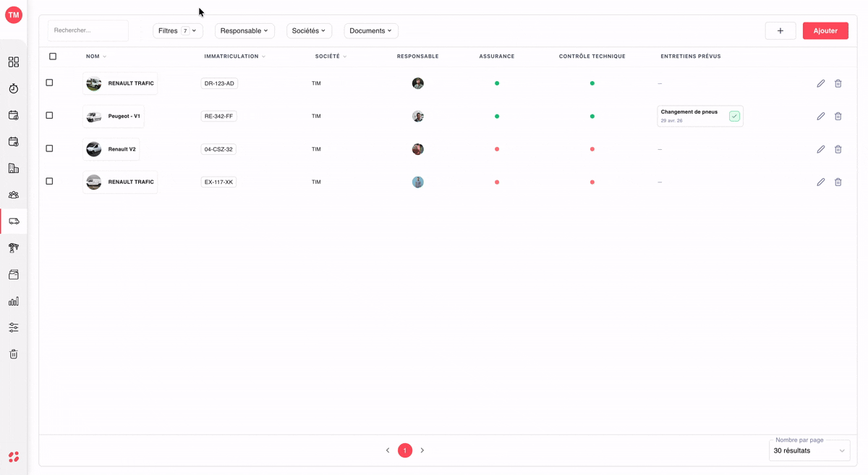Open the TM user avatar menu
The height and width of the screenshot is (475, 868).
coord(14,14)
